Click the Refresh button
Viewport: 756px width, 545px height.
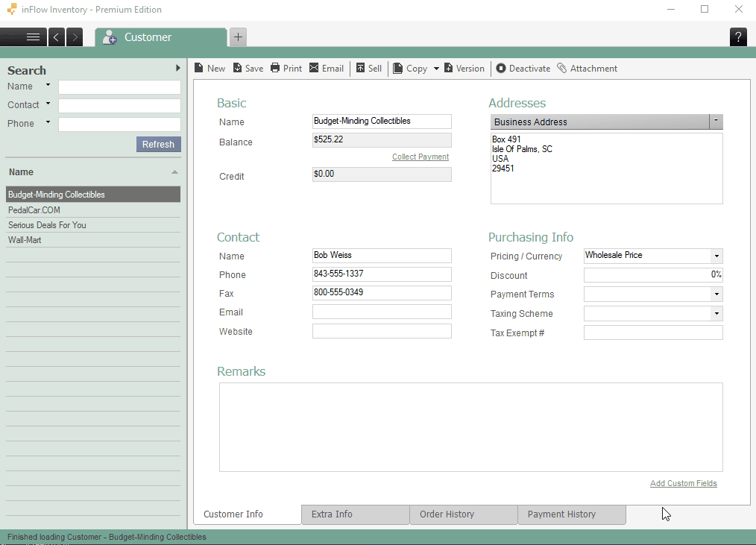click(159, 144)
